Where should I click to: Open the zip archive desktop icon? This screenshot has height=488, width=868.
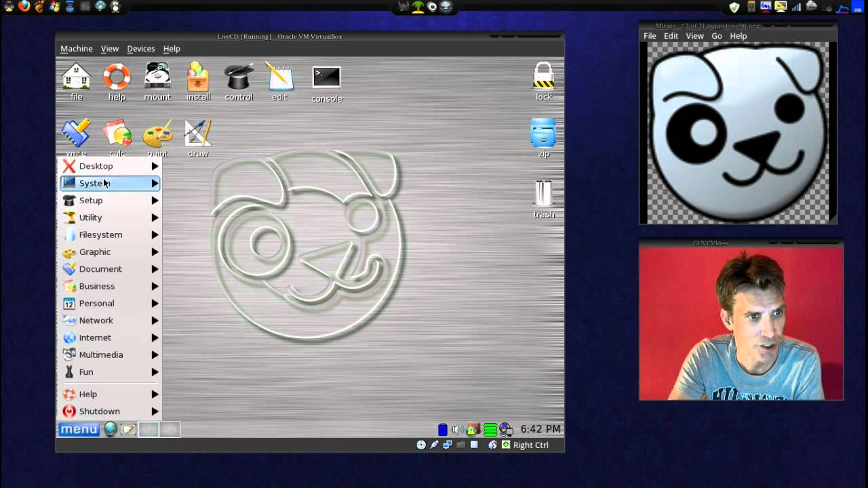click(543, 138)
